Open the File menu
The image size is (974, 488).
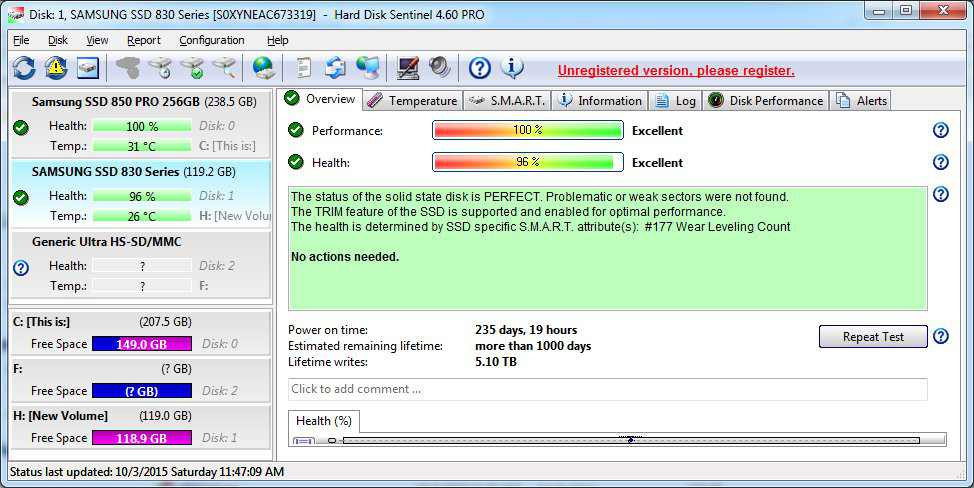click(21, 40)
